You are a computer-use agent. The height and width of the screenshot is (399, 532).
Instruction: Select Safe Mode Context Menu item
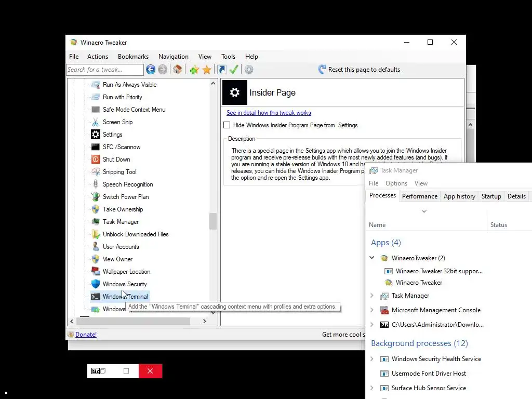pos(134,110)
